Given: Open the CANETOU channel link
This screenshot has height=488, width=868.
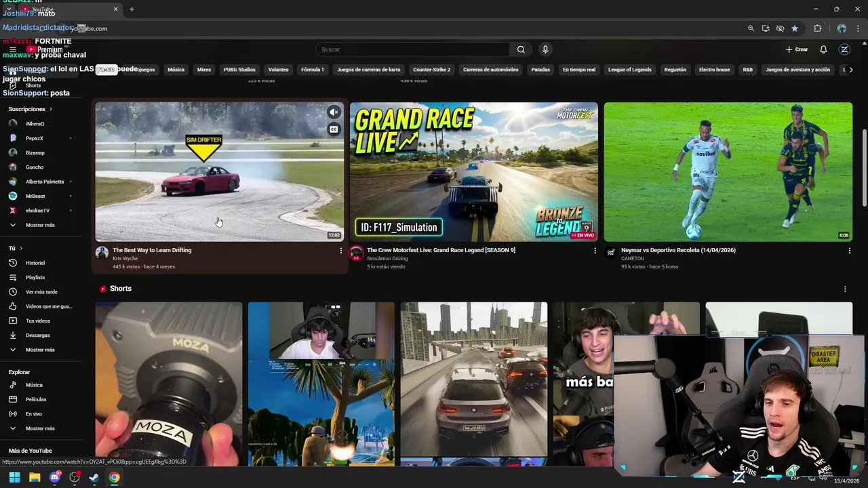Looking at the screenshot, I should pyautogui.click(x=633, y=259).
